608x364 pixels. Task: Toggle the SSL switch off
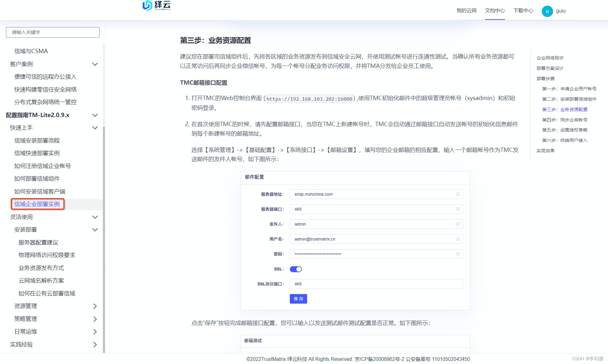pos(296,269)
